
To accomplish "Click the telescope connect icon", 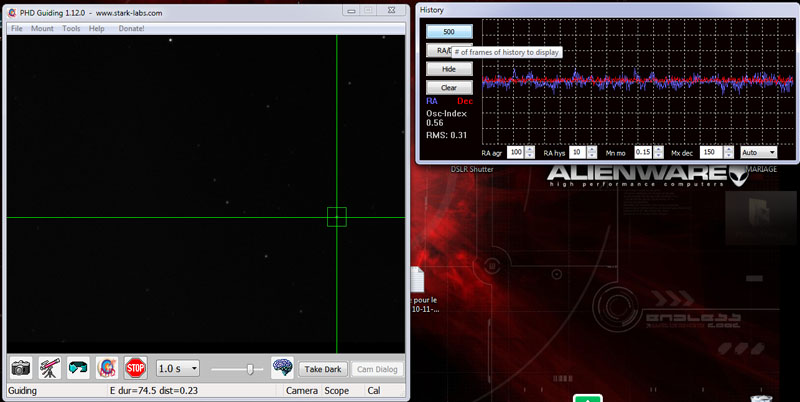I will (x=49, y=368).
